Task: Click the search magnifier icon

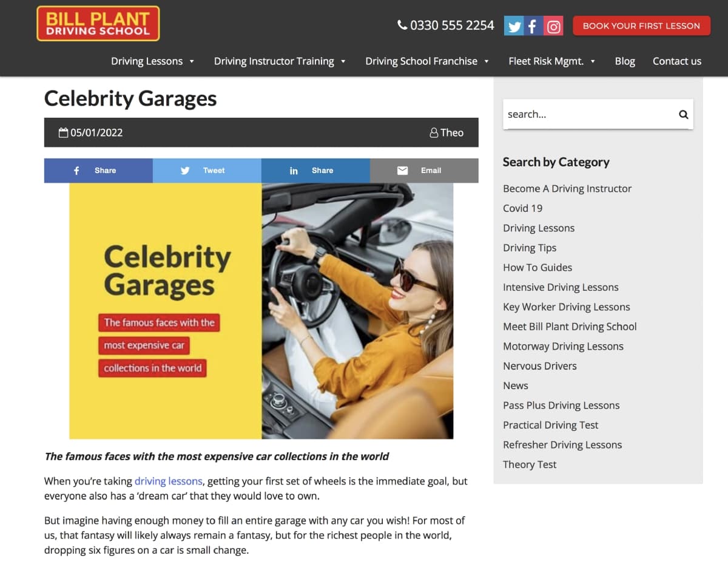Action: pyautogui.click(x=683, y=114)
